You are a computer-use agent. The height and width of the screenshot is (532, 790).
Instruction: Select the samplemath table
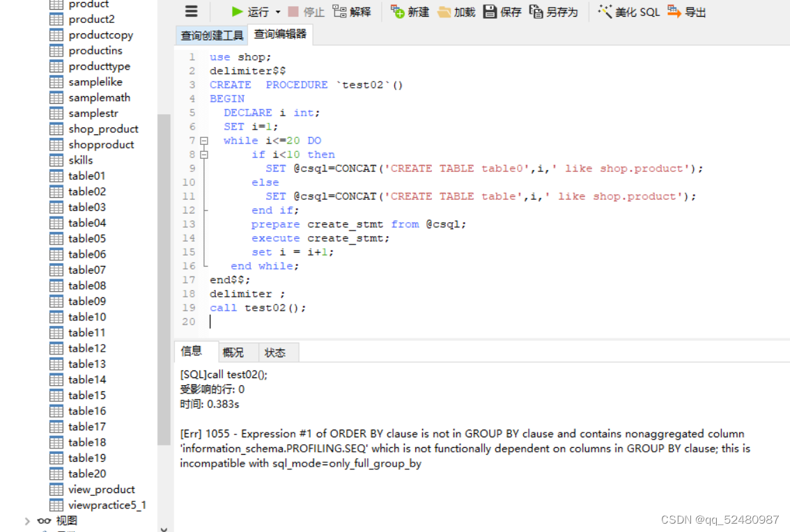(99, 97)
